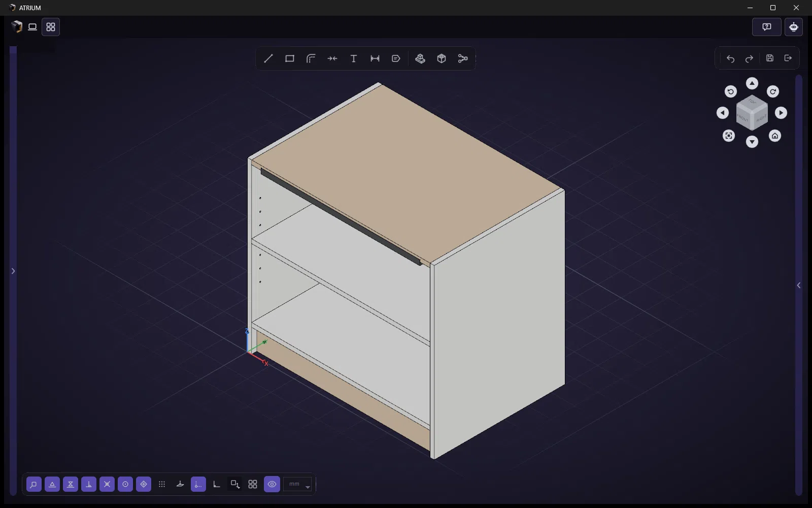812x508 pixels.
Task: Open the cube-on-platform extrude tool
Action: point(420,58)
